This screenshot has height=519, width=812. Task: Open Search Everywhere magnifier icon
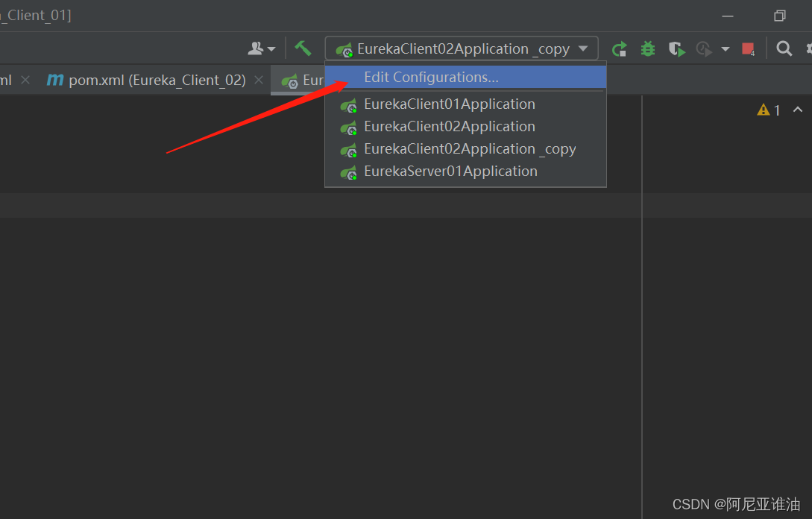click(784, 48)
